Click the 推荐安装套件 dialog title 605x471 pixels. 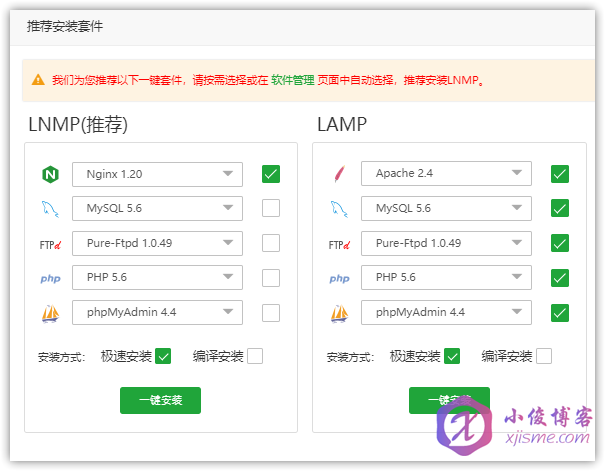point(65,27)
